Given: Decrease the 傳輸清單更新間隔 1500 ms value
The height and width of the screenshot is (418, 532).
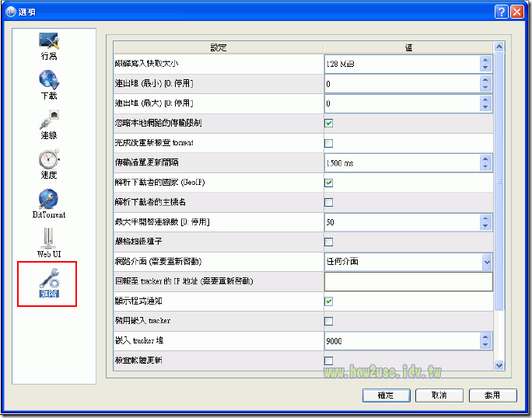Looking at the screenshot, I should point(485,166).
